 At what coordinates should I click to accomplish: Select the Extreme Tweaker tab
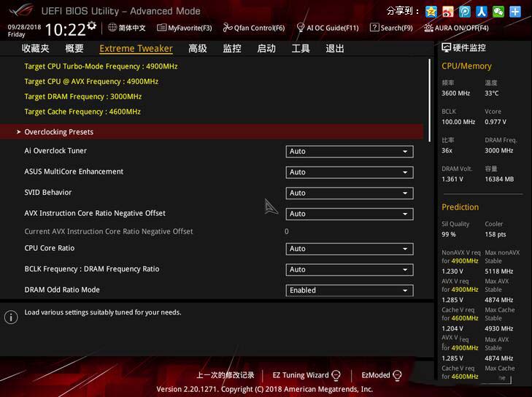coord(136,48)
